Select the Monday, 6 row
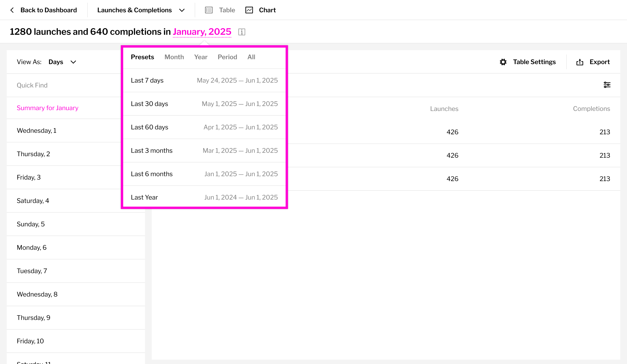Image resolution: width=627 pixels, height=364 pixels. pyautogui.click(x=76, y=247)
